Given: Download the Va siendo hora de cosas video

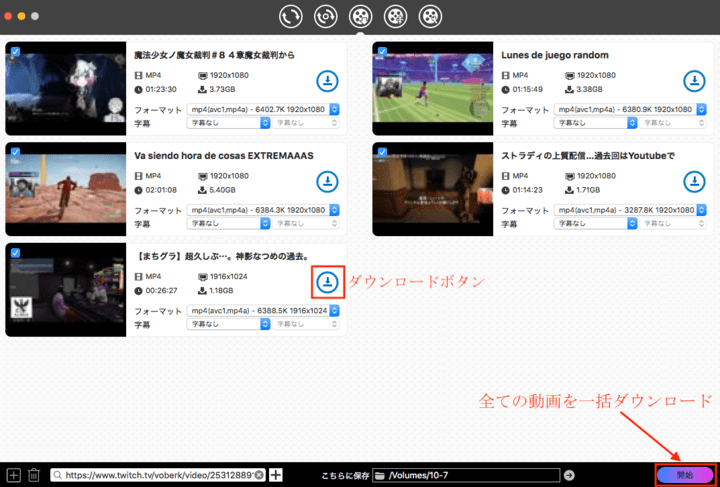Looking at the screenshot, I should [x=326, y=182].
